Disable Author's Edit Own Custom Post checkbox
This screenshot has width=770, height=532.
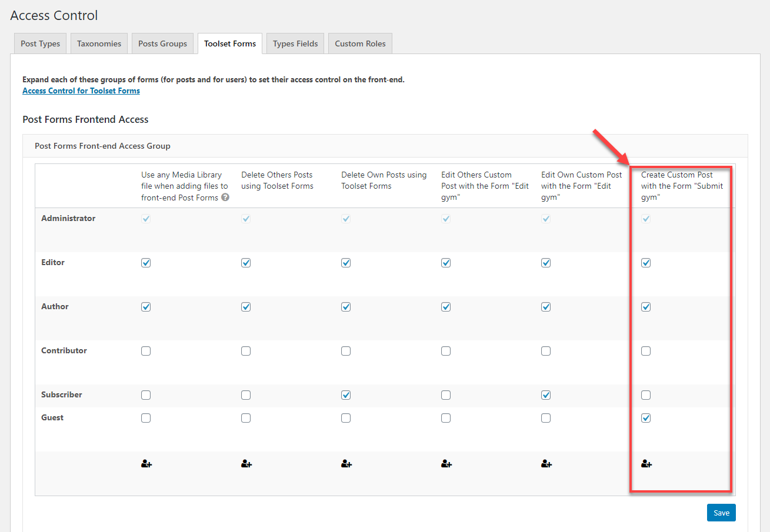coord(546,306)
